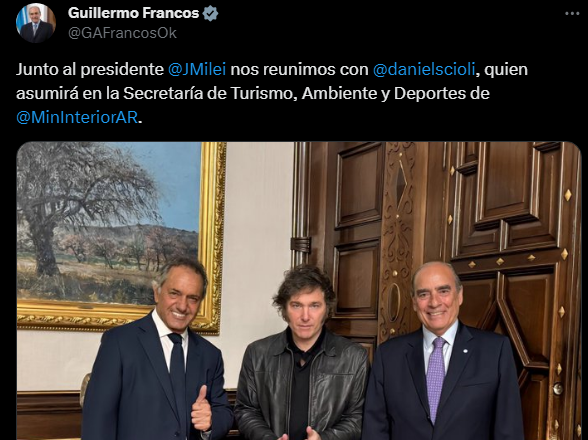The width and height of the screenshot is (588, 440).
Task: Follow the @danielscioli mention link
Action: click(x=424, y=69)
